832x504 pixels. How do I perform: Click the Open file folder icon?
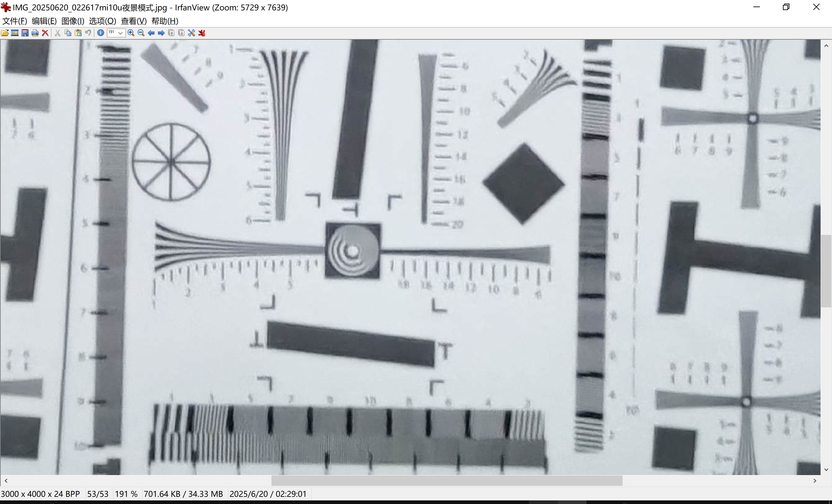[5, 33]
